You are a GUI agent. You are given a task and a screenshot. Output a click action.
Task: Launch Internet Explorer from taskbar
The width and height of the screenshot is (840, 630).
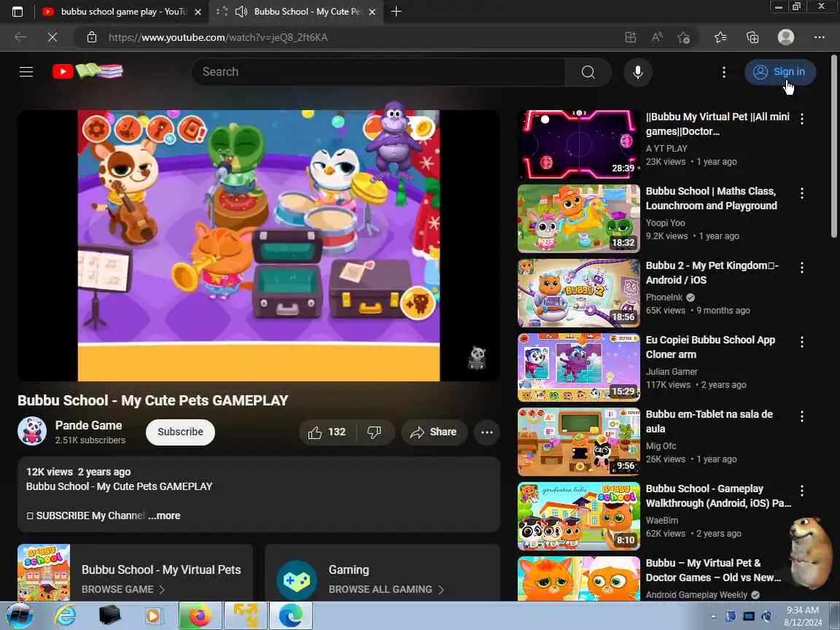(x=65, y=615)
